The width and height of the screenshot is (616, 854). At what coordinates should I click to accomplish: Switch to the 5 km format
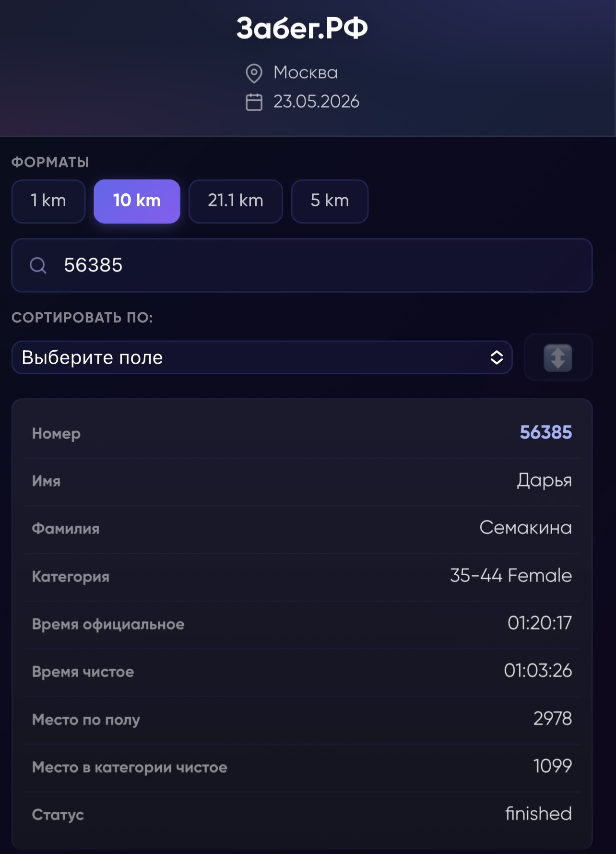click(330, 201)
